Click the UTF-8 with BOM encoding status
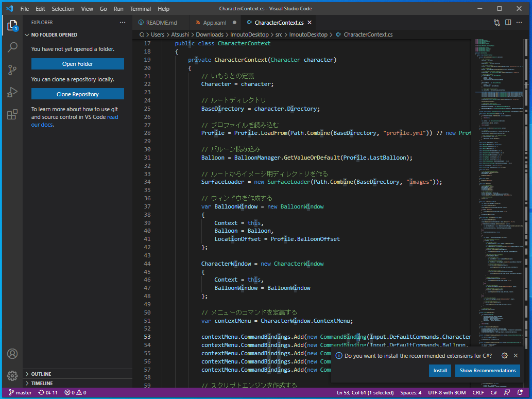532x399 pixels. [x=447, y=392]
